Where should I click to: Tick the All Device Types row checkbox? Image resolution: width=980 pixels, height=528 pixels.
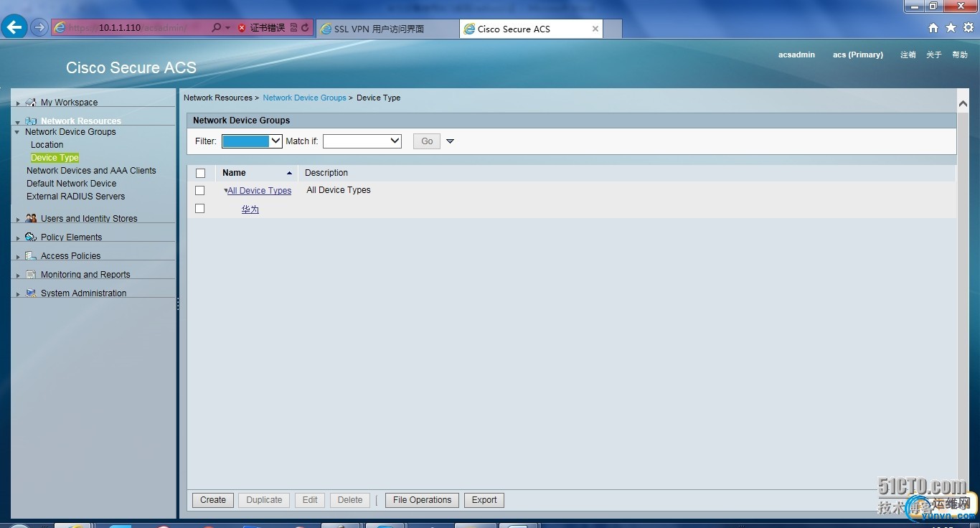[x=200, y=190]
